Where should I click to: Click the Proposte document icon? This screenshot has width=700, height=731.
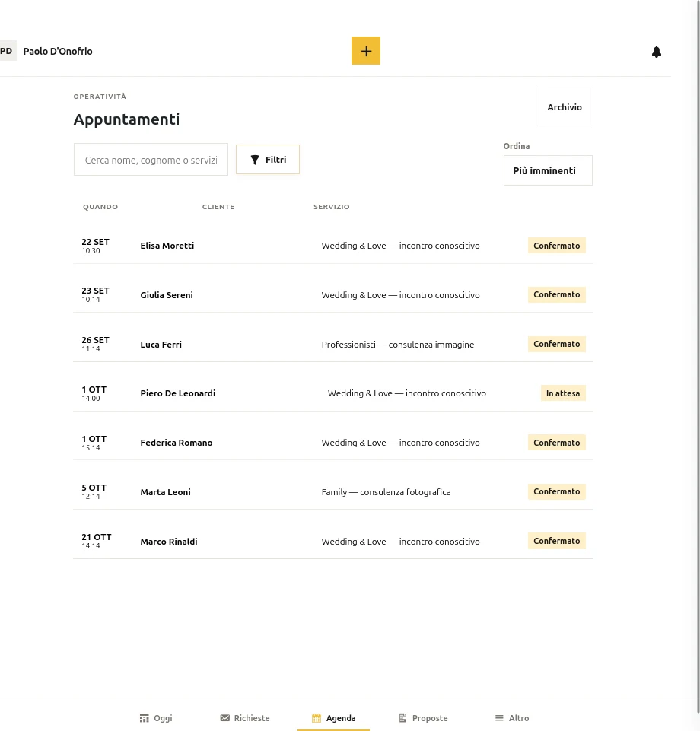tap(403, 718)
